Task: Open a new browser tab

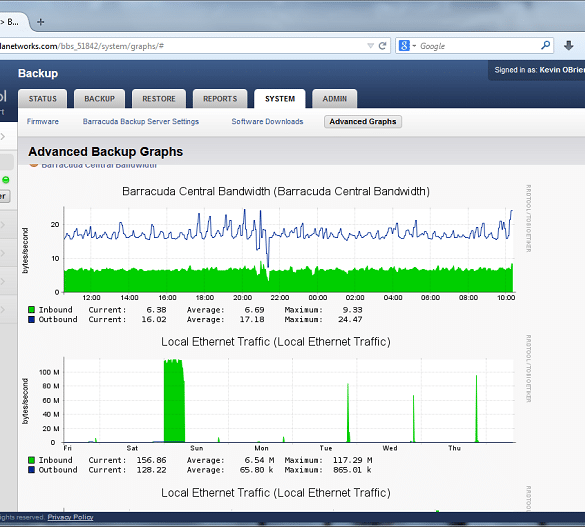Action: click(x=41, y=22)
